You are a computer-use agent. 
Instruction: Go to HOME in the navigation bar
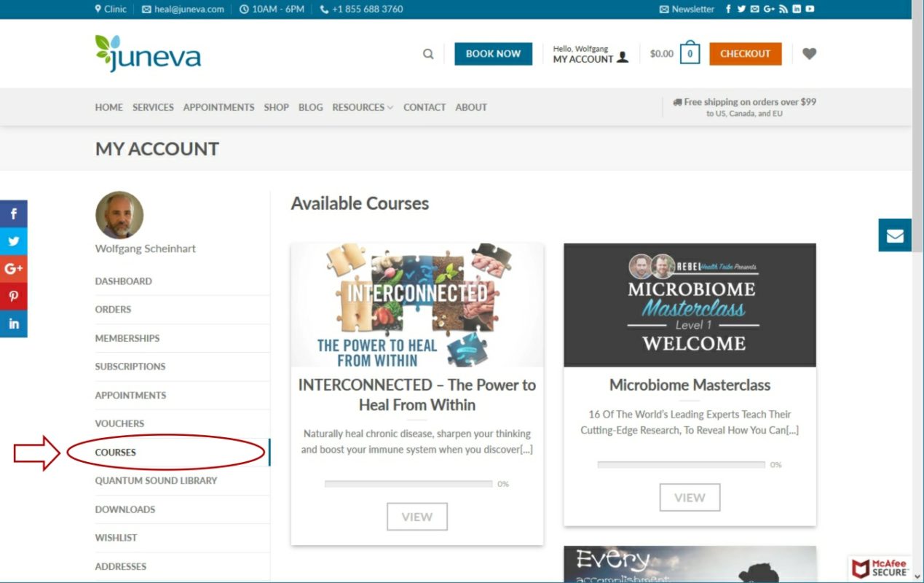pyautogui.click(x=108, y=107)
